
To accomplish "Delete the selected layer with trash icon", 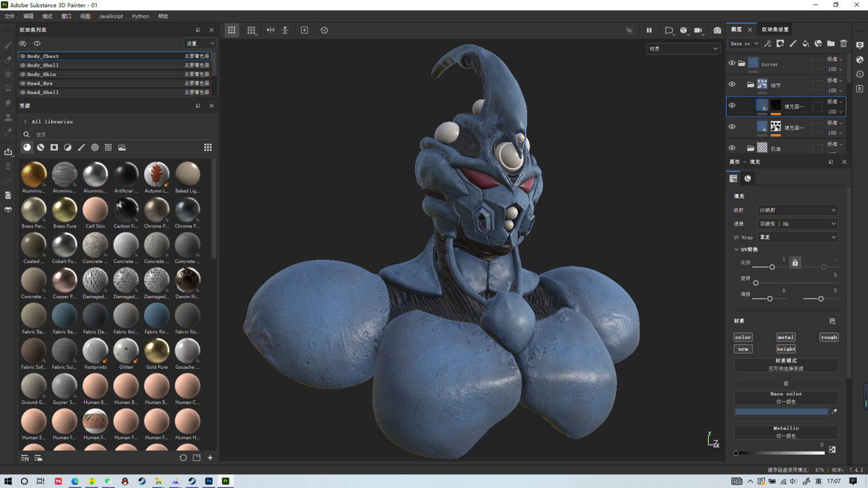I will (x=844, y=43).
